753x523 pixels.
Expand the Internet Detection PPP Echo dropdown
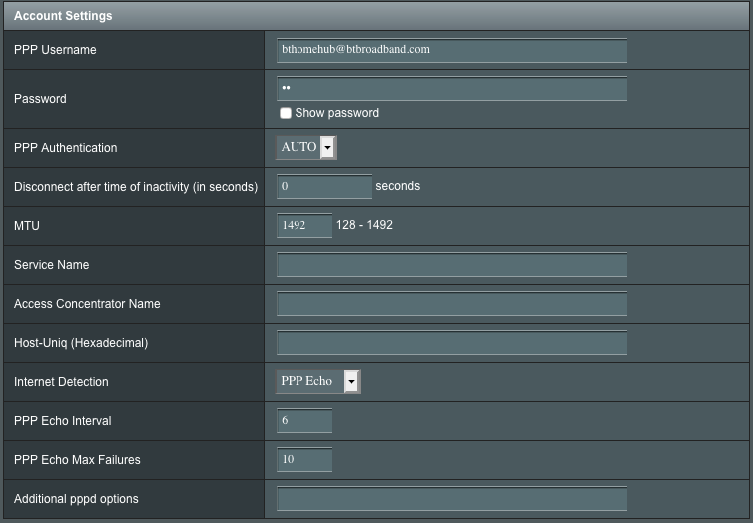click(x=318, y=382)
